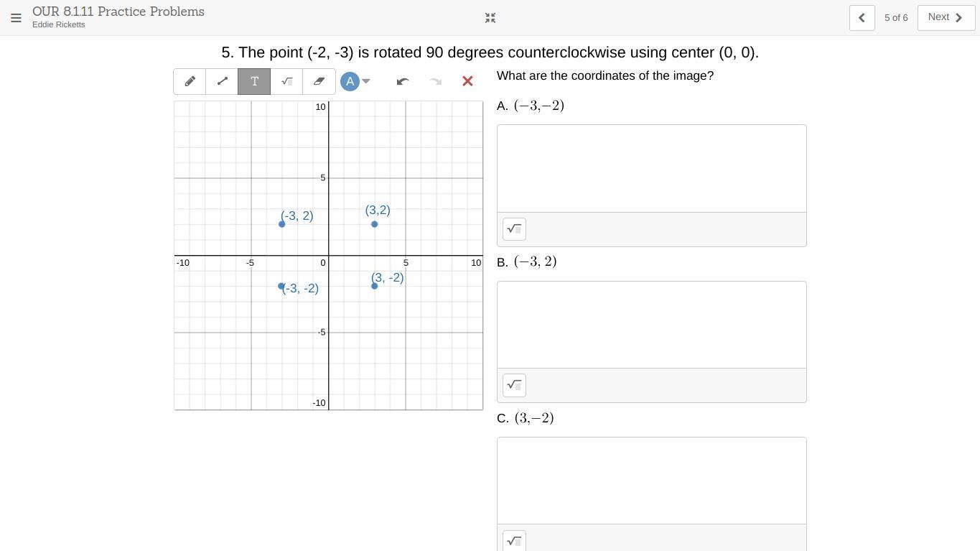Click the answer A text box
The height and width of the screenshot is (551, 980).
click(x=651, y=168)
